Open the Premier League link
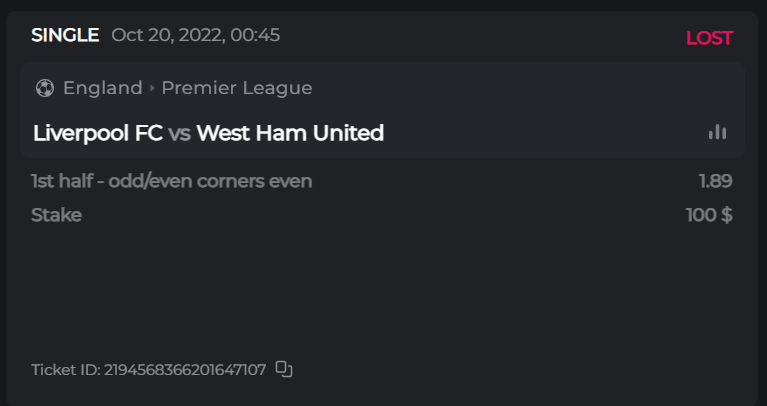Viewport: 767px width, 406px height. (237, 88)
